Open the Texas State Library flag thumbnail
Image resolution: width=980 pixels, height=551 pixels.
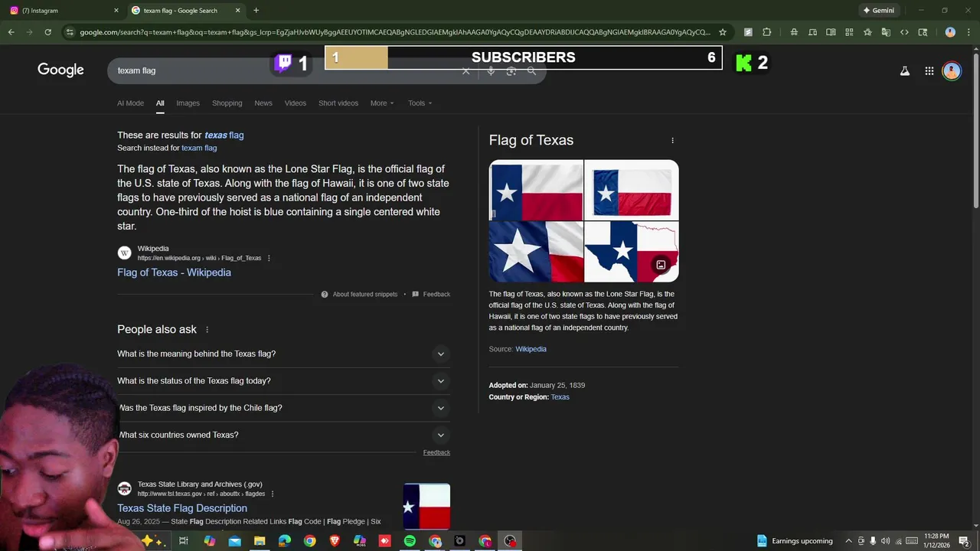pyautogui.click(x=426, y=506)
